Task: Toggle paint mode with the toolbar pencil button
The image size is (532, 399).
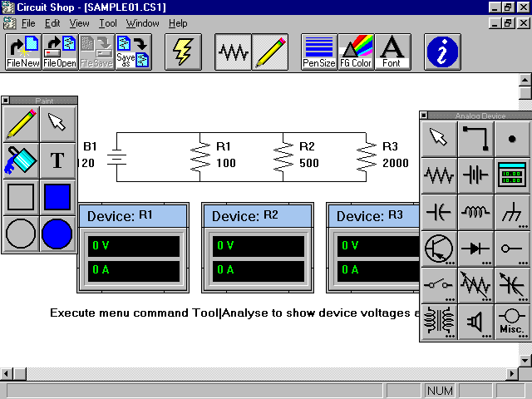Action: pyautogui.click(x=270, y=52)
